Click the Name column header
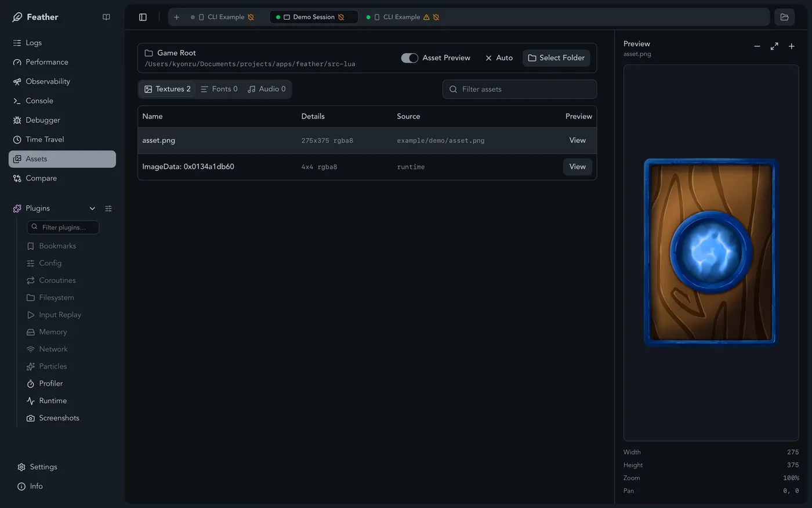Viewport: 812px width, 508px height. (153, 117)
